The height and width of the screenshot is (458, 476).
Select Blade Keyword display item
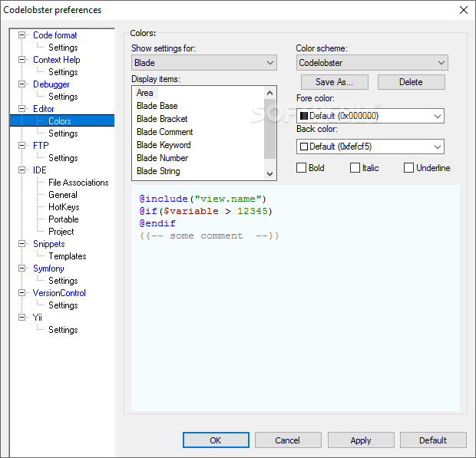[x=164, y=145]
